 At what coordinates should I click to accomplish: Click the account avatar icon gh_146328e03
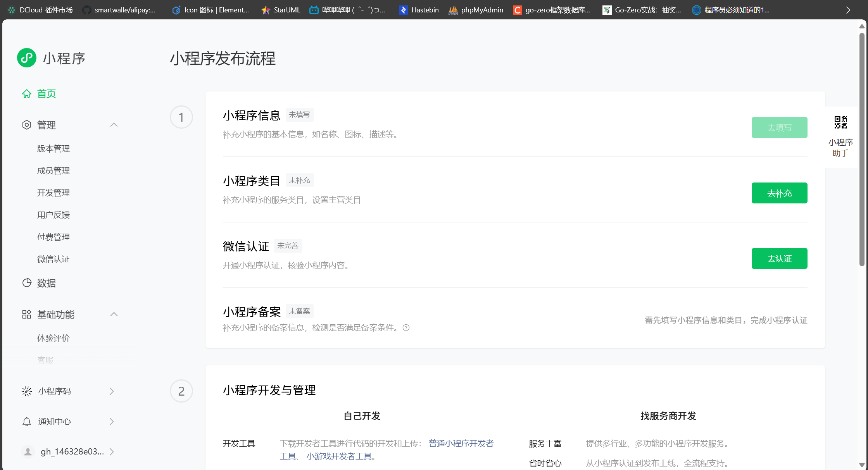tap(28, 452)
